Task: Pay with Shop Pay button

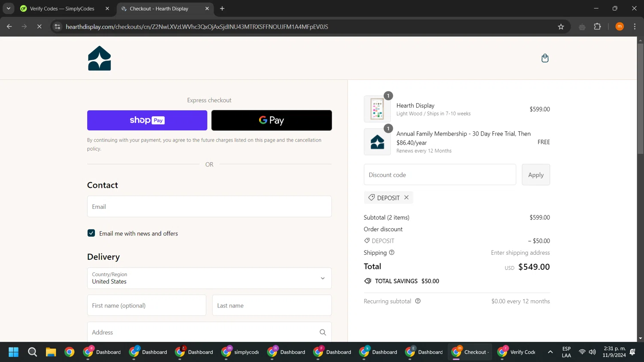Action: [x=147, y=121]
